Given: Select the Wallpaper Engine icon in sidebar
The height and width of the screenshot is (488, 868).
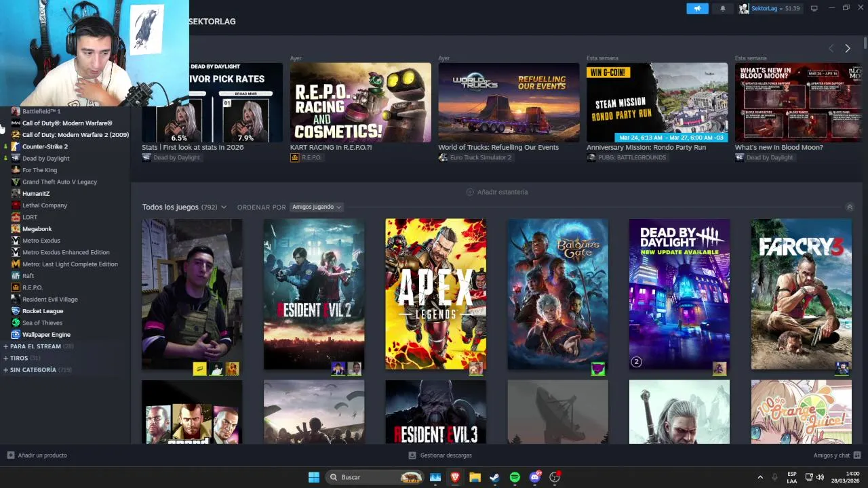Looking at the screenshot, I should (x=16, y=334).
